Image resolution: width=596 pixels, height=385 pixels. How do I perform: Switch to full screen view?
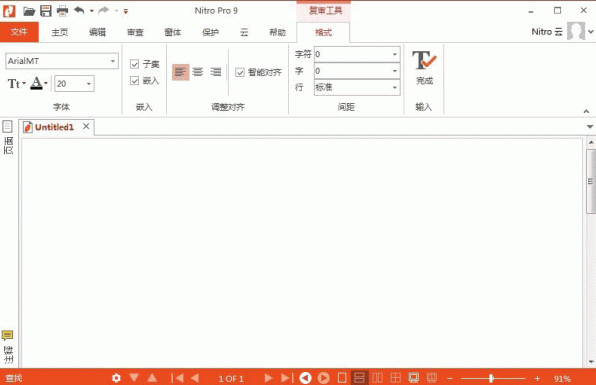click(x=414, y=378)
